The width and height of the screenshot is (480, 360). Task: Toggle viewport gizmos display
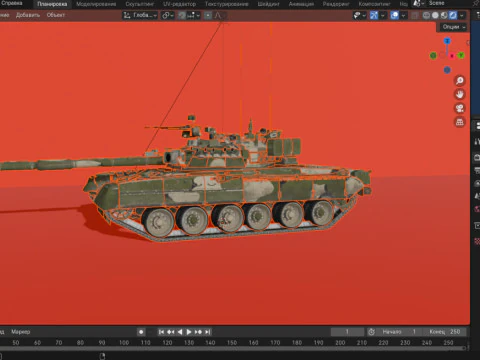[374, 15]
